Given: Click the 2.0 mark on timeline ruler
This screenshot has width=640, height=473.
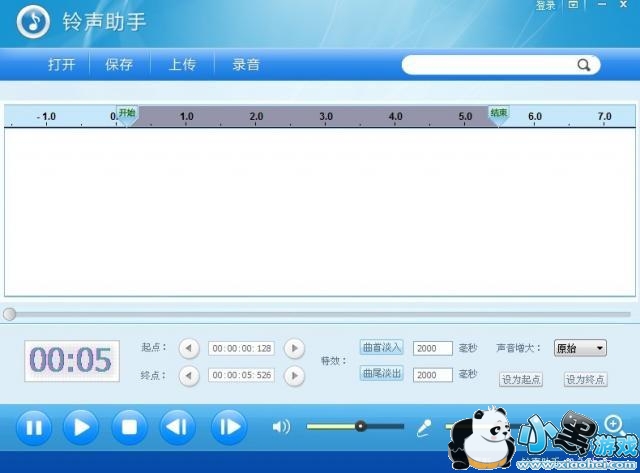Looking at the screenshot, I should tap(256, 116).
